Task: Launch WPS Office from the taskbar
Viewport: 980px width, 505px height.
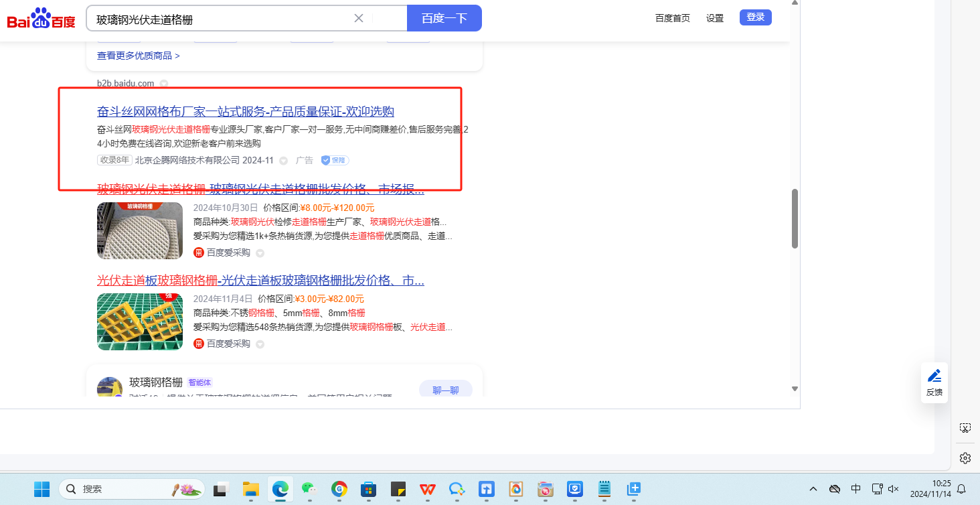Action: point(427,490)
